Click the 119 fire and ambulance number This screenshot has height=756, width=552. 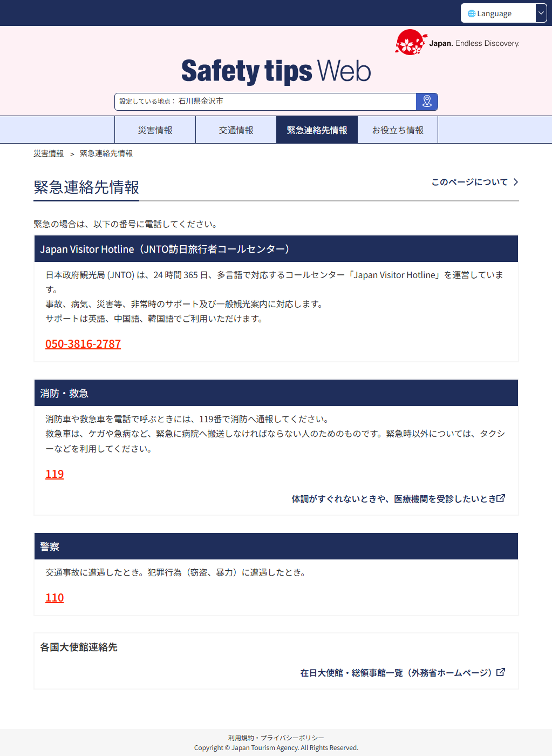(54, 474)
